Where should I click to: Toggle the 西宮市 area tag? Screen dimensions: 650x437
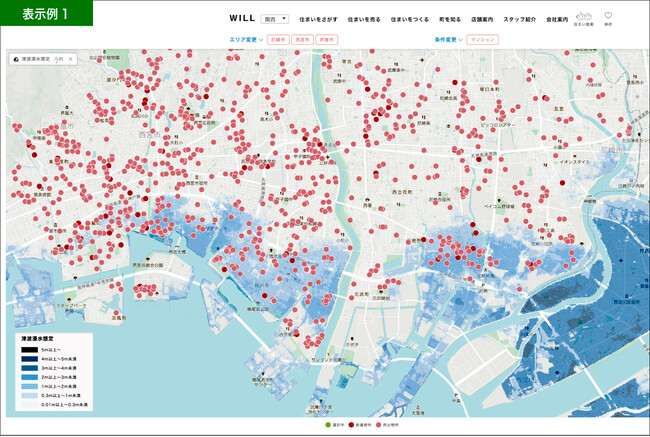302,40
